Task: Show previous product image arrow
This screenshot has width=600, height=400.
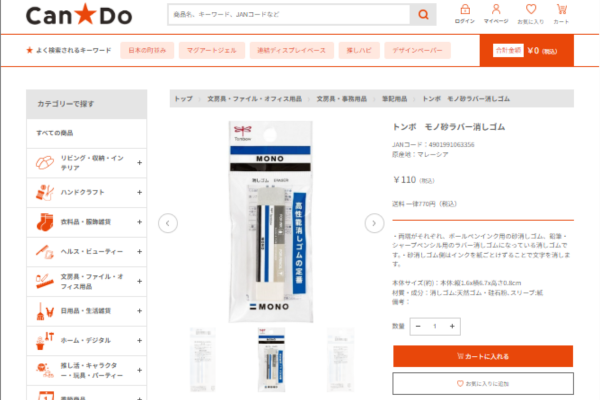Action: [168, 223]
